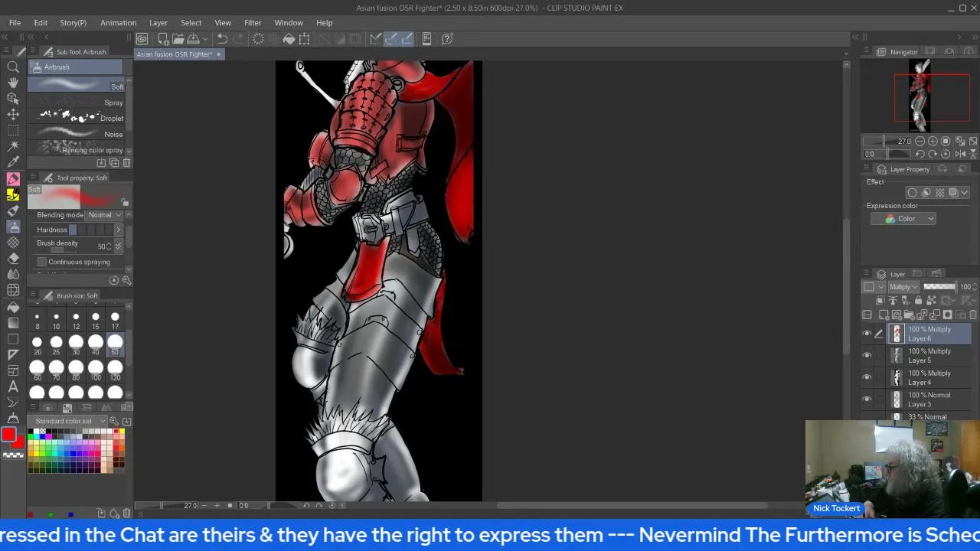Click the Fill icon in the command bar
This screenshot has width=980, height=551.
[x=289, y=38]
